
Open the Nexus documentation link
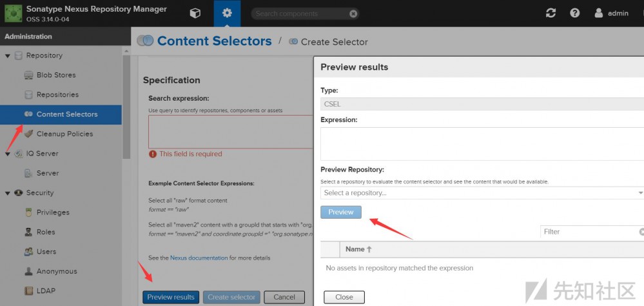click(199, 258)
